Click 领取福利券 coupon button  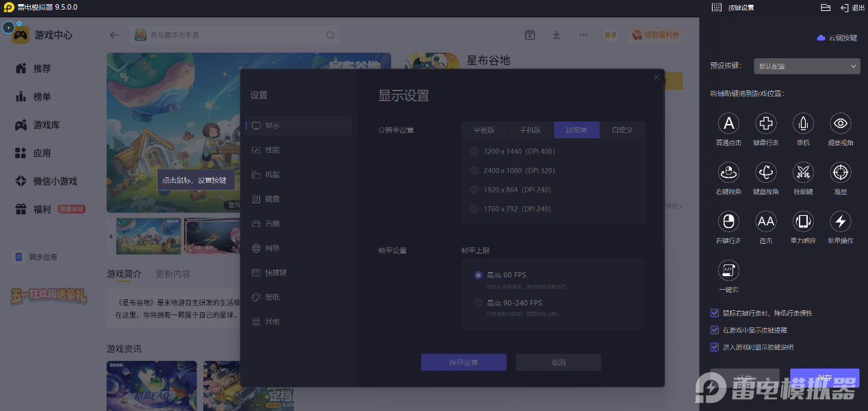point(655,35)
